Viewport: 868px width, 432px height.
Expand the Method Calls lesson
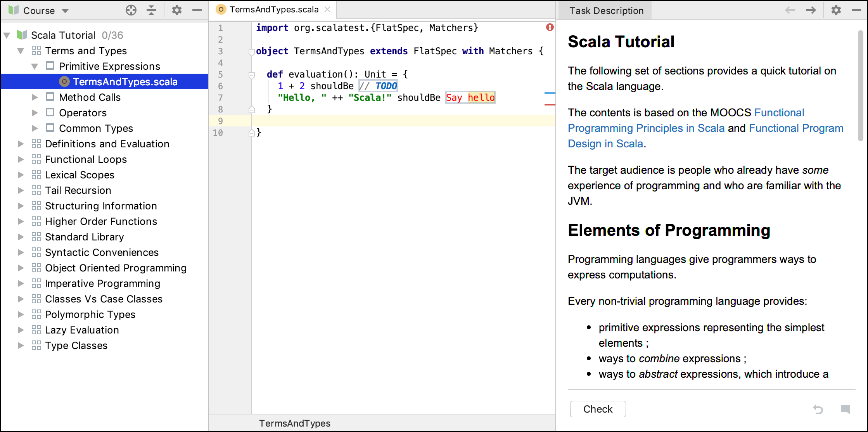pos(35,97)
